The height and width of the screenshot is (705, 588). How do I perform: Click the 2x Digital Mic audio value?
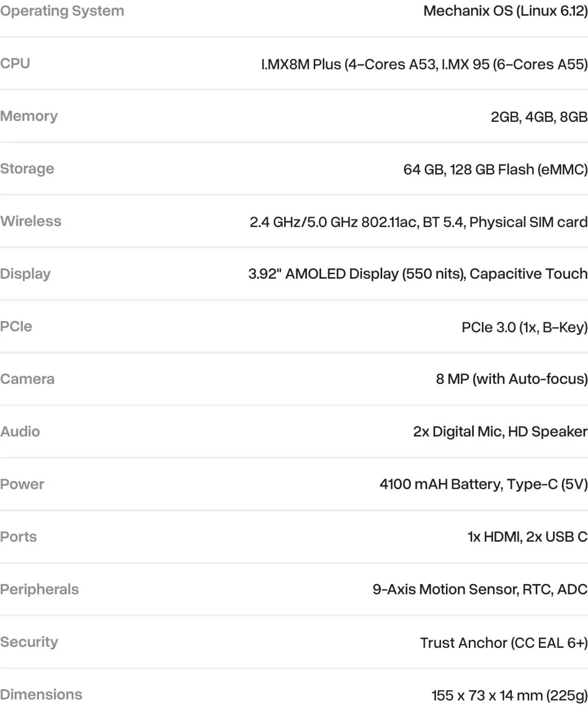click(x=500, y=432)
